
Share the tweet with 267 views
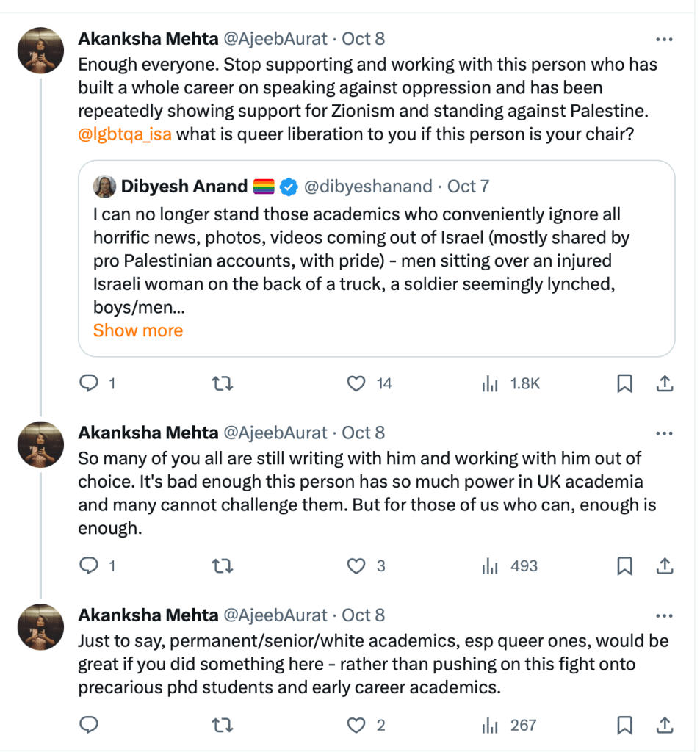point(664,726)
